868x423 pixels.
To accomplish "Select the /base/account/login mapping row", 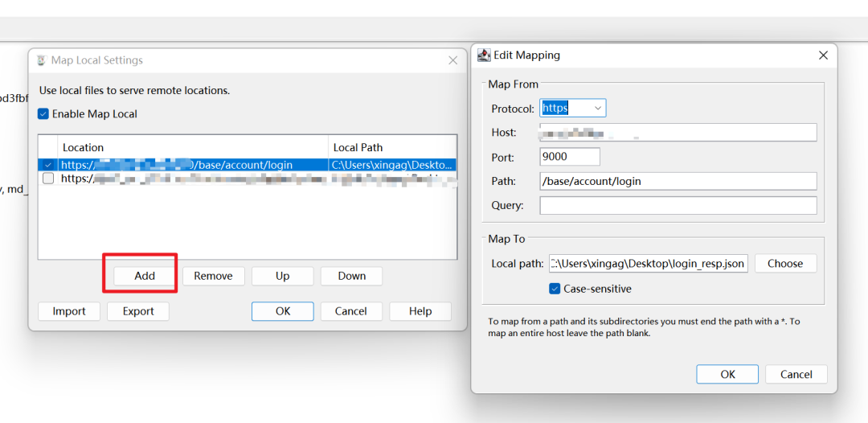I will point(248,164).
